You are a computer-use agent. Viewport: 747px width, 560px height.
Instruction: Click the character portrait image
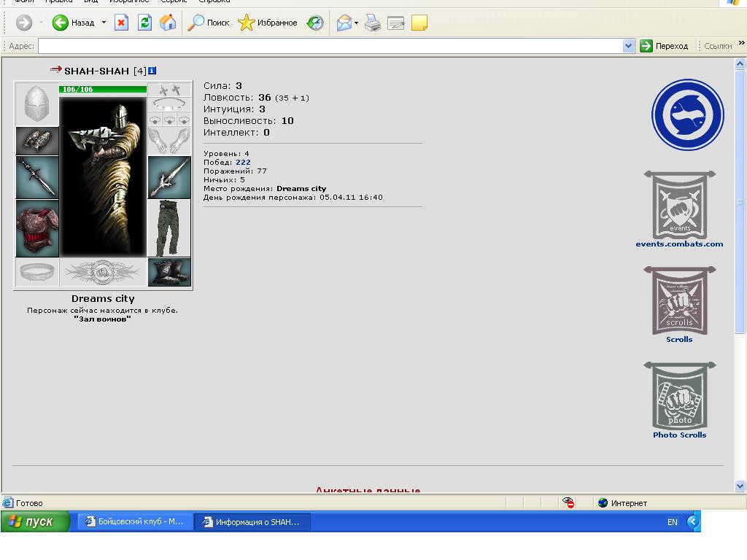(103, 176)
